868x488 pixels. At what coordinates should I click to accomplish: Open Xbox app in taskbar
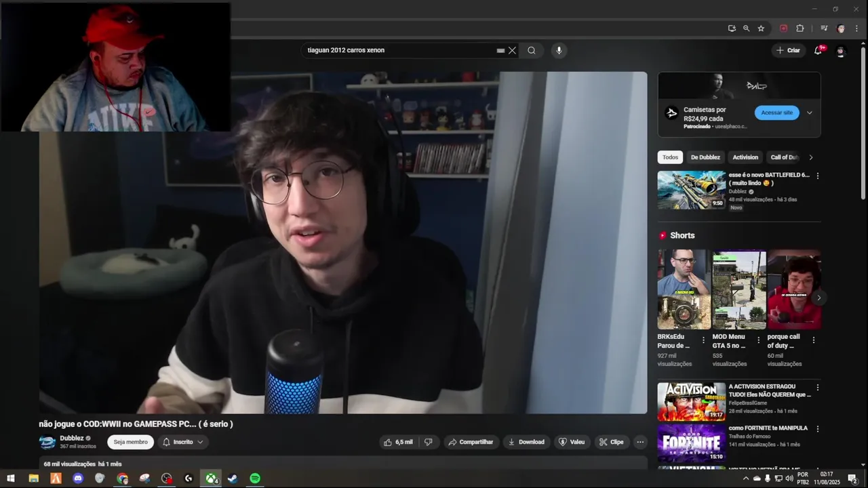click(212, 479)
